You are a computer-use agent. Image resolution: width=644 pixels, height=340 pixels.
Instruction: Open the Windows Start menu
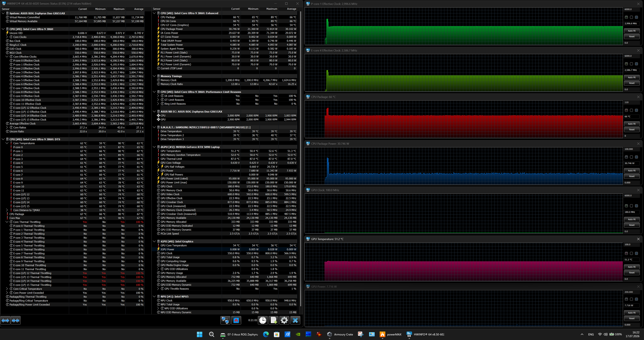coord(199,334)
